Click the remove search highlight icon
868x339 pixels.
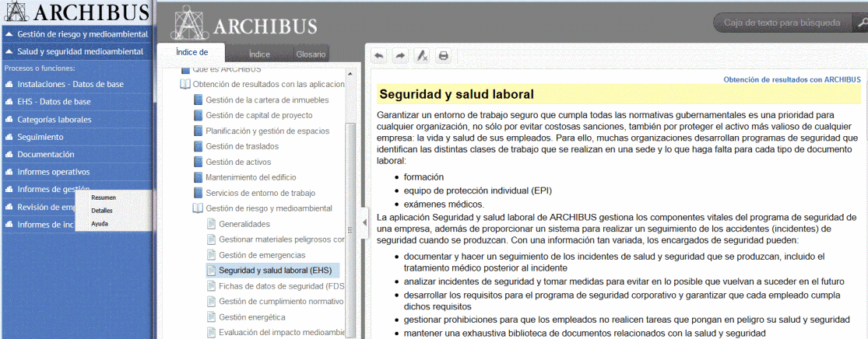coord(422,55)
